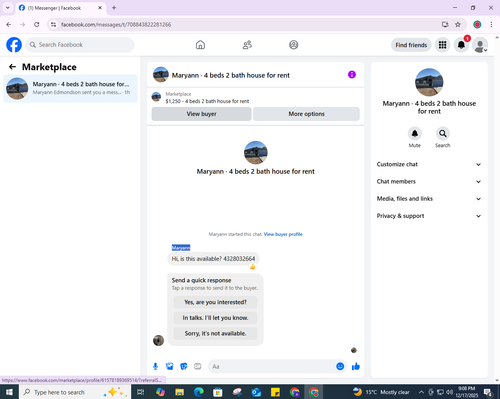Open the Windows notification center icon
This screenshot has height=399, width=500.
coord(488,392)
